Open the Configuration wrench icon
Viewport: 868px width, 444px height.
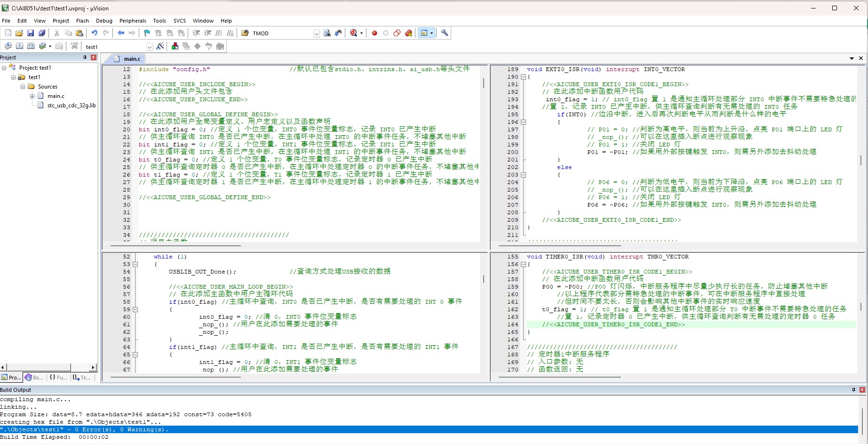pos(445,33)
